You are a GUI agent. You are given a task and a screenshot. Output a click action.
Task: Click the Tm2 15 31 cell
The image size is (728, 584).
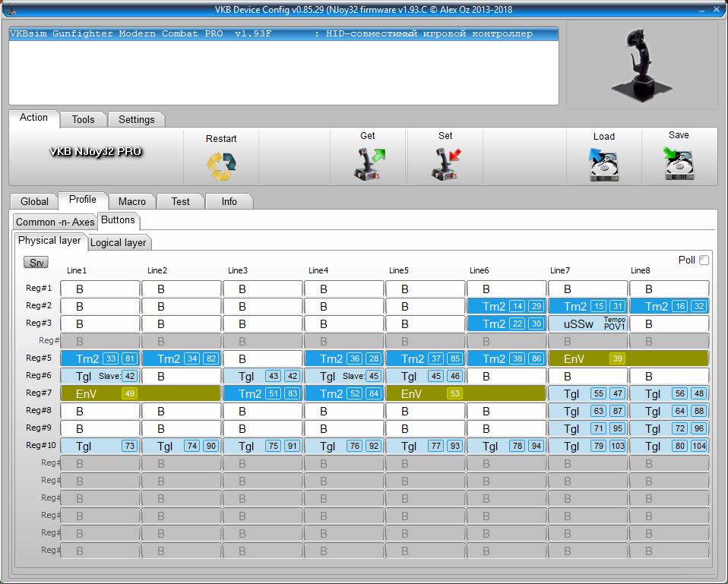588,306
